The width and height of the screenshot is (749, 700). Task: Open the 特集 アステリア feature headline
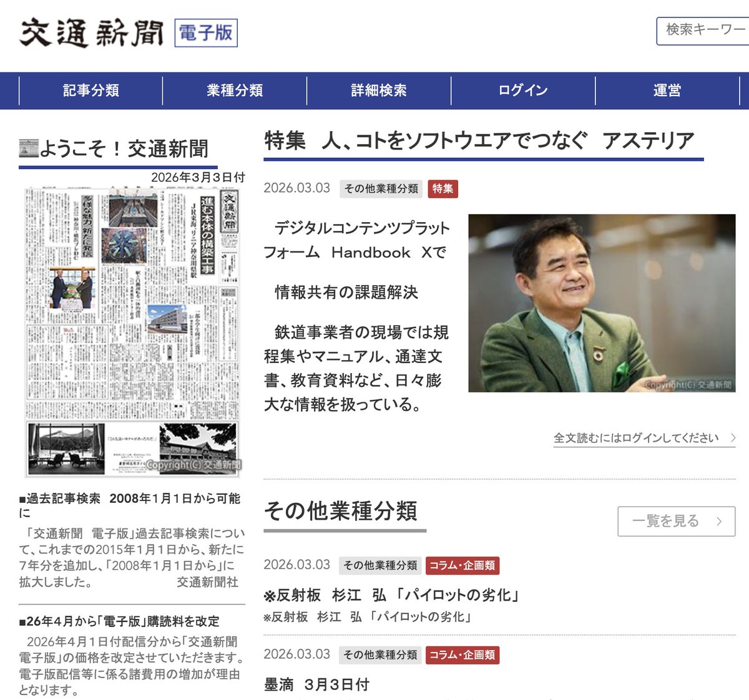click(479, 141)
